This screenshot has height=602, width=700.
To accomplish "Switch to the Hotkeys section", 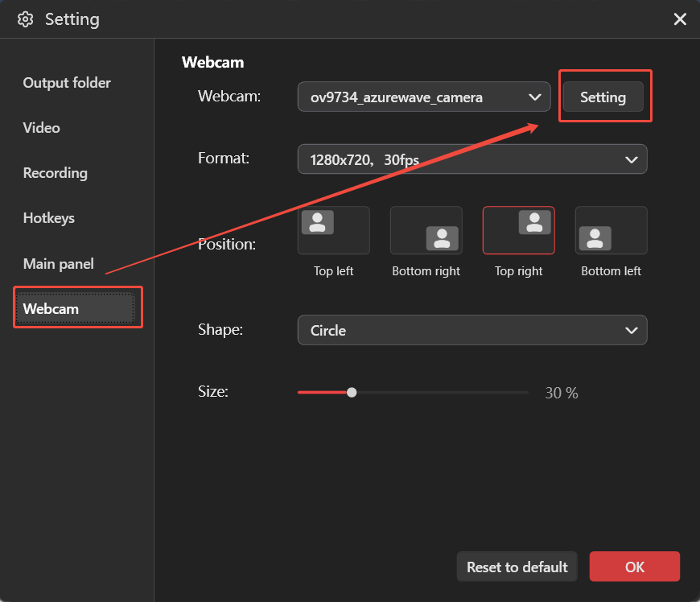I will pyautogui.click(x=47, y=217).
